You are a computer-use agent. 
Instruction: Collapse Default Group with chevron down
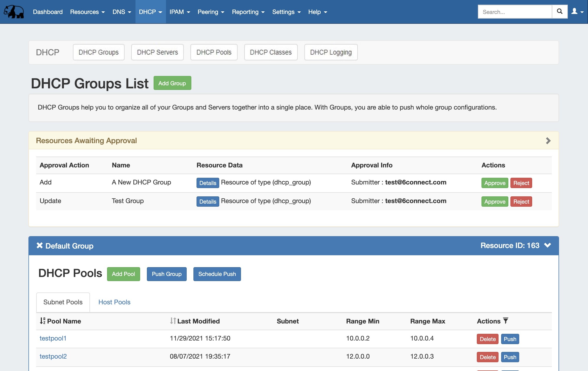tap(547, 245)
